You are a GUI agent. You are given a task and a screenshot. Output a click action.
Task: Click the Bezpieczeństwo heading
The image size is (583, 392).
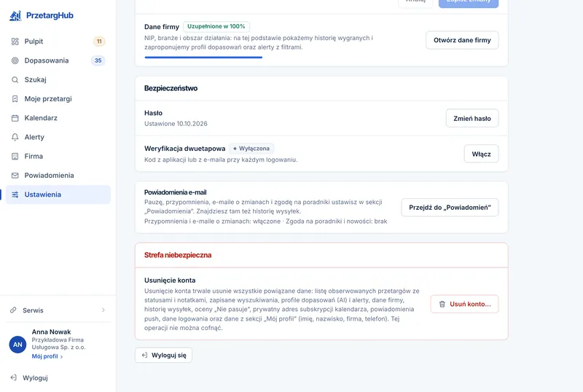(171, 88)
